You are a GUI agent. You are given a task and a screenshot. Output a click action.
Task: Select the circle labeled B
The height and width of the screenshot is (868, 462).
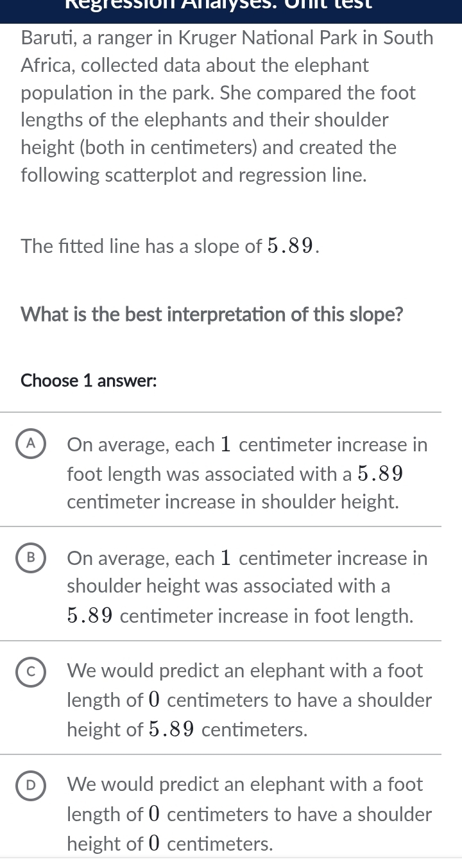coord(31,558)
